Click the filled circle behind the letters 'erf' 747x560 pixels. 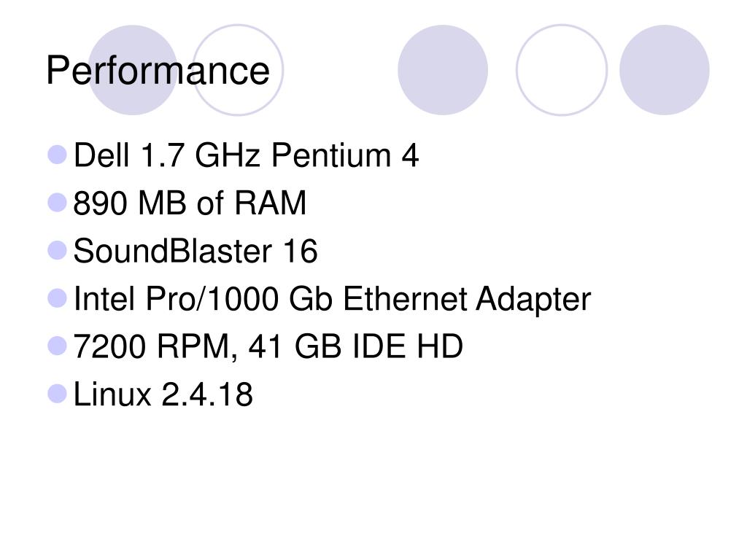133,70
